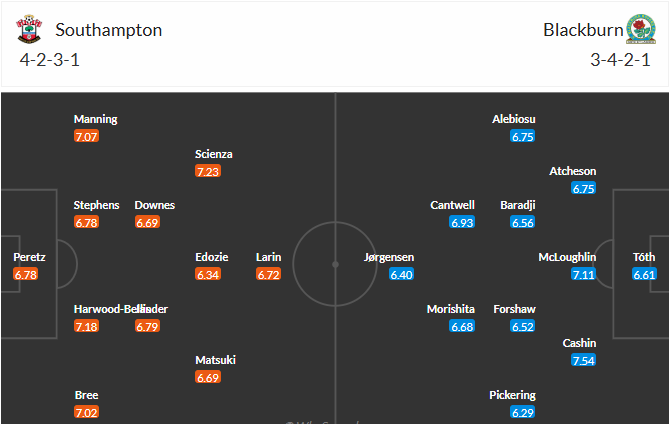Viewport: 669px width, 424px height.
Task: Click Blackburn's 3-4-2-1 formation text
Action: tap(621, 58)
